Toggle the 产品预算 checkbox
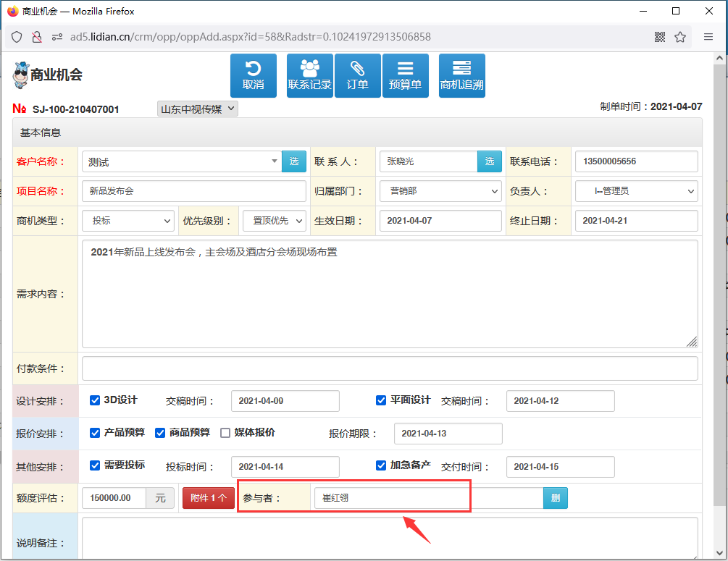728x561 pixels. pyautogui.click(x=95, y=432)
